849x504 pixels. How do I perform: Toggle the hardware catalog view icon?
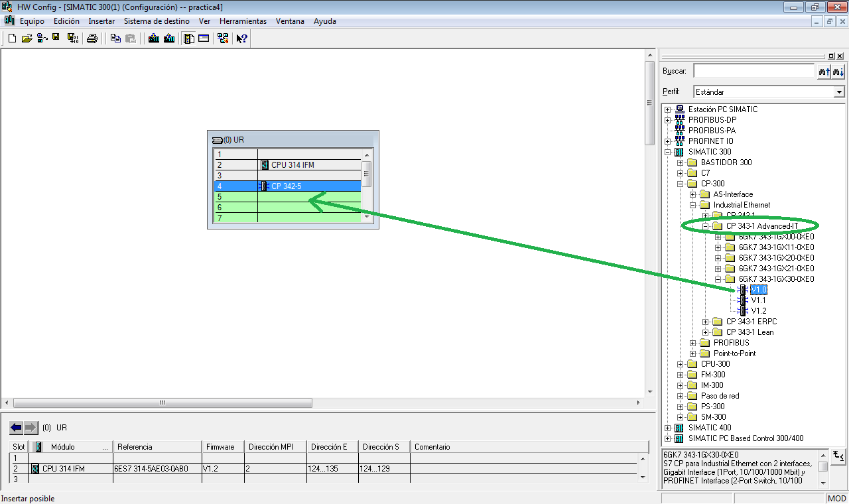(x=189, y=38)
